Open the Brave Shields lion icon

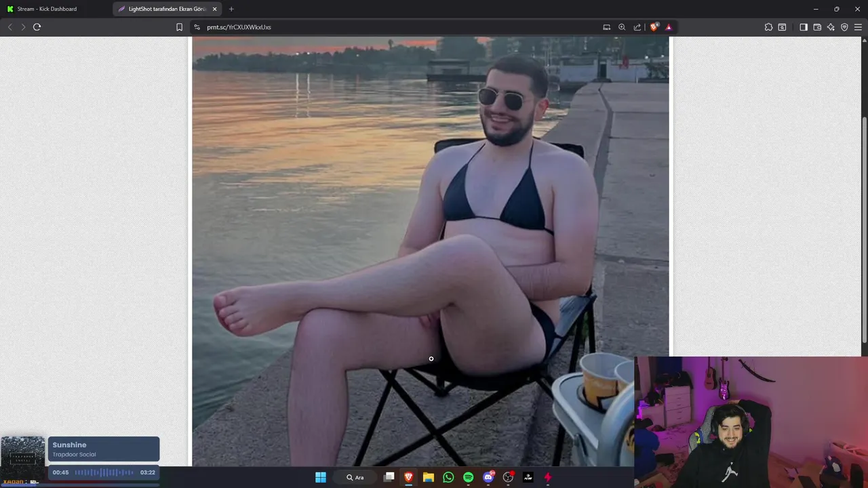coord(654,27)
